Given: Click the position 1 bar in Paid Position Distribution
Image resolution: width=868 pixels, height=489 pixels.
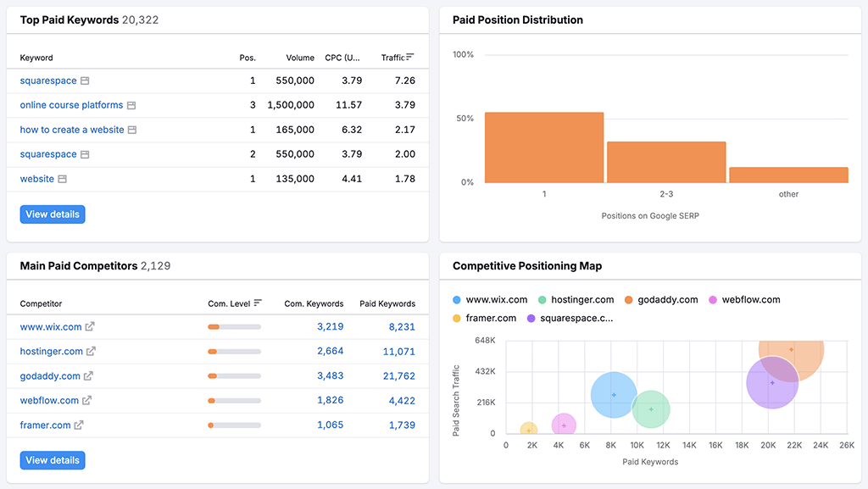Looking at the screenshot, I should 541,148.
